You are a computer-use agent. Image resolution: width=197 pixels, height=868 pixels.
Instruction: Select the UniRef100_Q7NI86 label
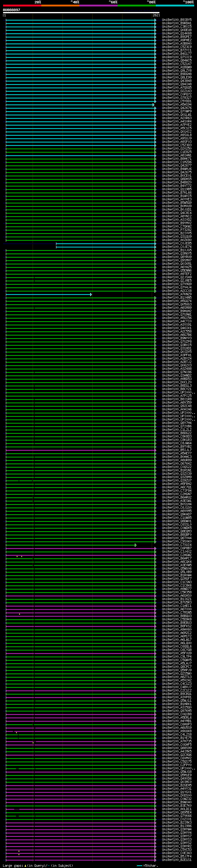click(x=176, y=372)
